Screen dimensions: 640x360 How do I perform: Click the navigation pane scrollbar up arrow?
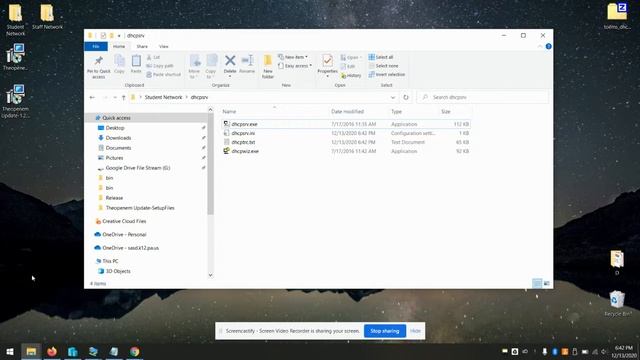(211, 110)
